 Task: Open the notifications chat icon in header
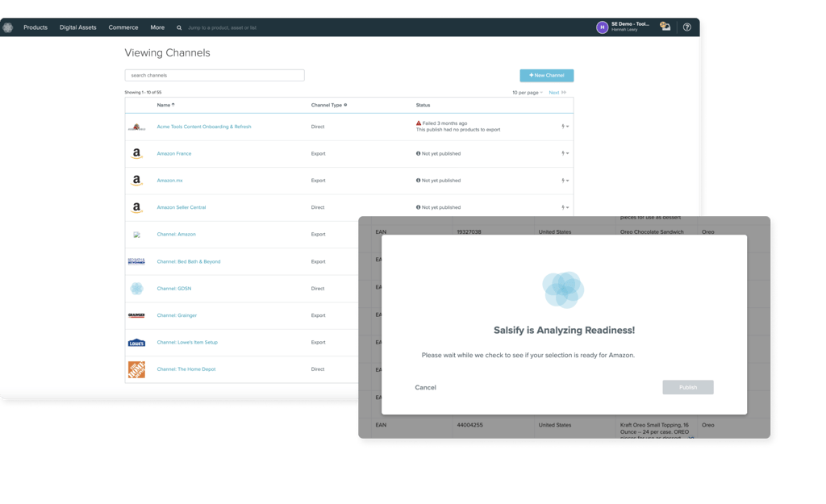(665, 27)
